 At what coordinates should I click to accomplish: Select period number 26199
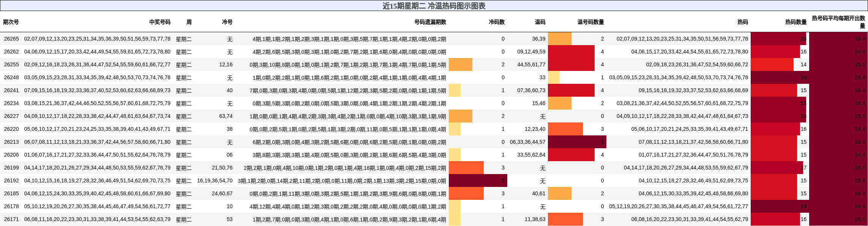(11, 168)
